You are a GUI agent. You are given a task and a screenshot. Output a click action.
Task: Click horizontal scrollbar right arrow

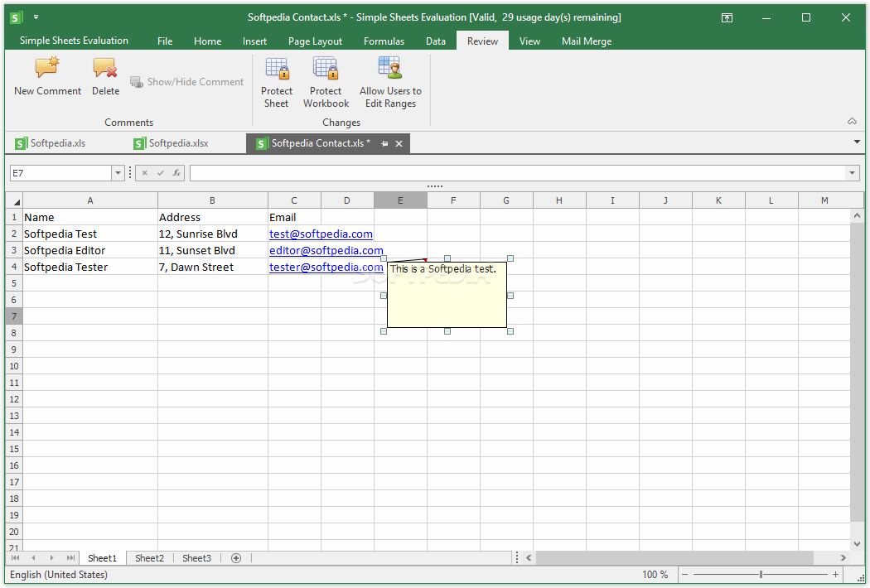pos(843,558)
